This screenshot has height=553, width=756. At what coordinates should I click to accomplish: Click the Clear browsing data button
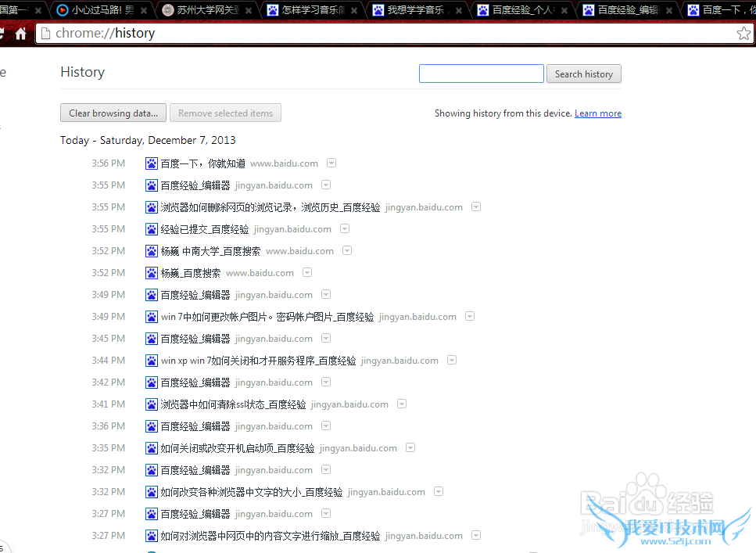pos(113,113)
